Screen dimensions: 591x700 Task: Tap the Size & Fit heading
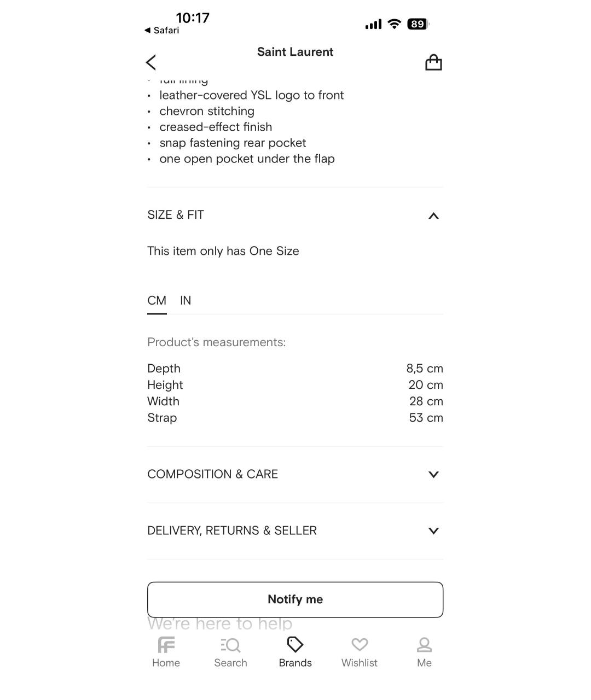(x=176, y=215)
